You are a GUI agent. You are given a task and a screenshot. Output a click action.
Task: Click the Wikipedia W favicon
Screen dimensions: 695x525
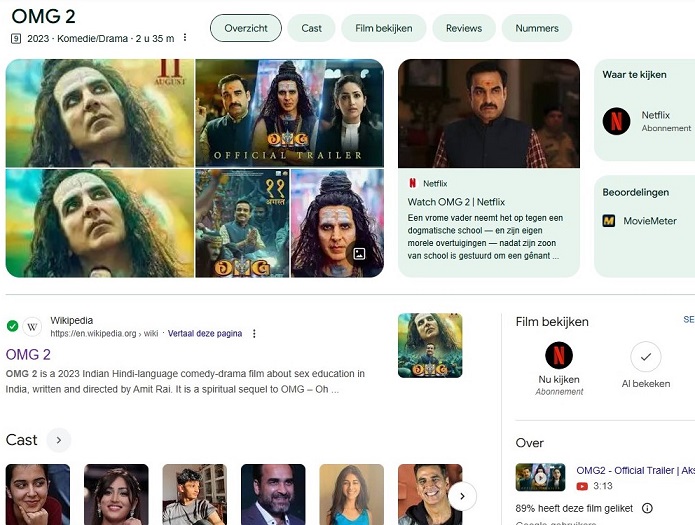coord(32,327)
